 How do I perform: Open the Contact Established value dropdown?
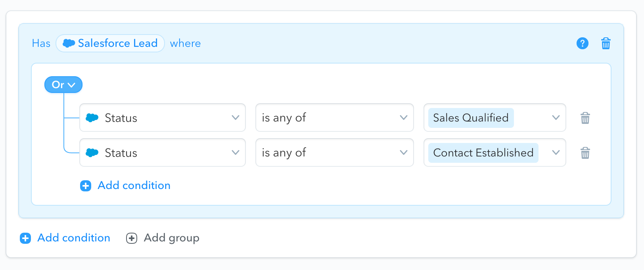[555, 152]
